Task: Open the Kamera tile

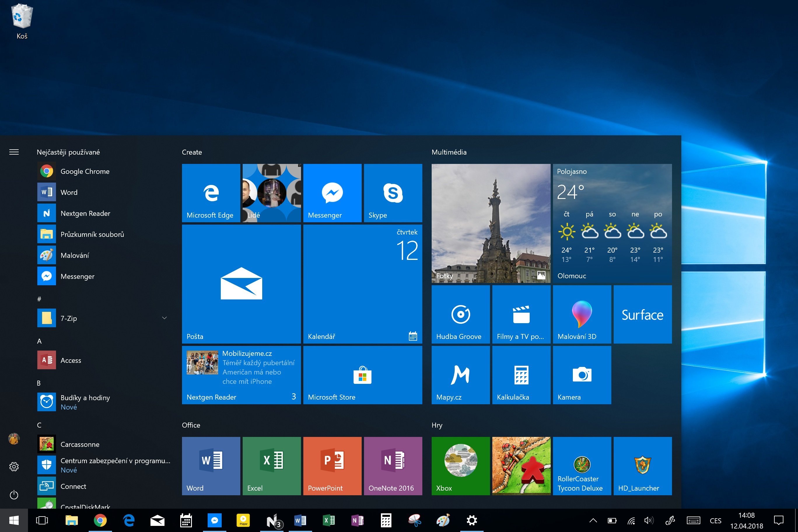Action: pyautogui.click(x=582, y=375)
